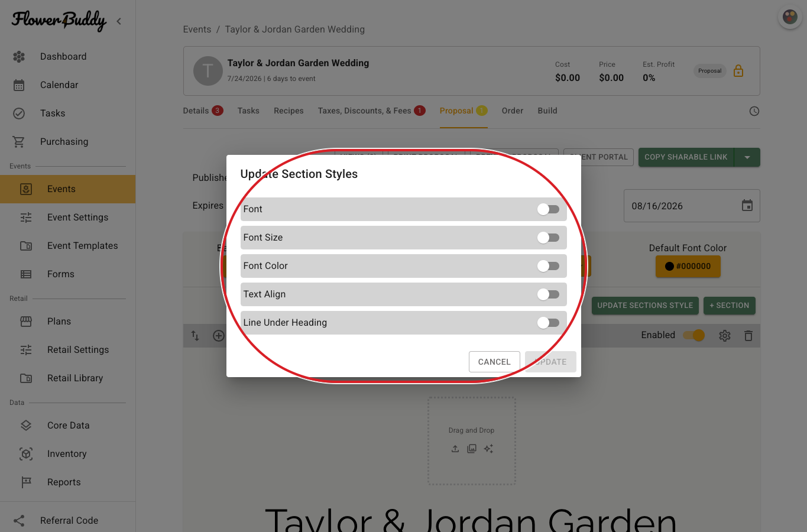The height and width of the screenshot is (532, 807).
Task: Toggle the Font style switch
Action: click(548, 209)
